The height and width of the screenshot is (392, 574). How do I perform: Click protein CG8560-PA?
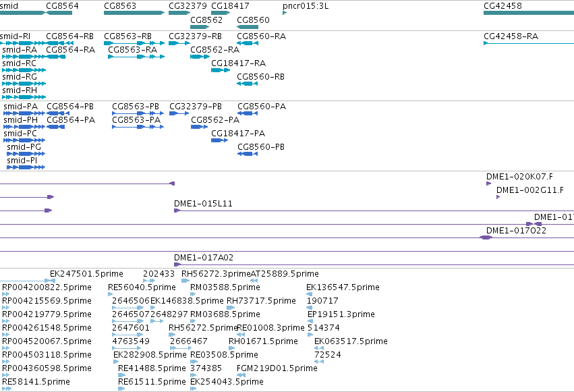coord(262,107)
